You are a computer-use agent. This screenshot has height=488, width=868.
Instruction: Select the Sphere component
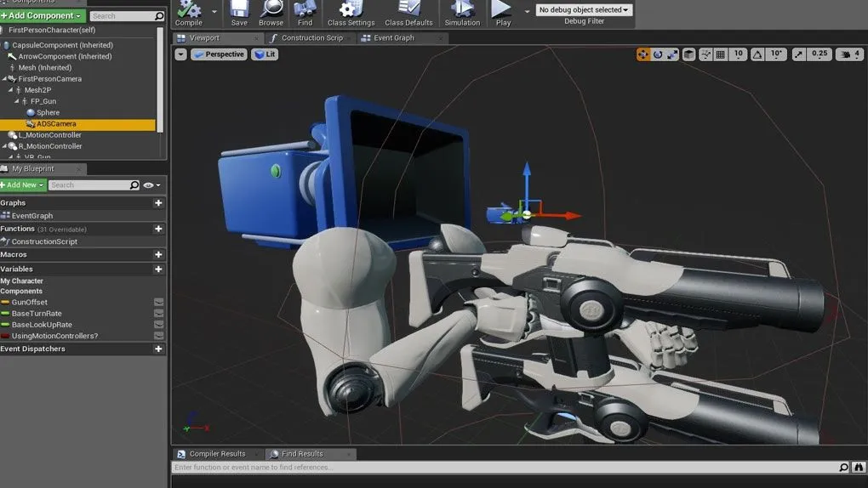point(48,112)
